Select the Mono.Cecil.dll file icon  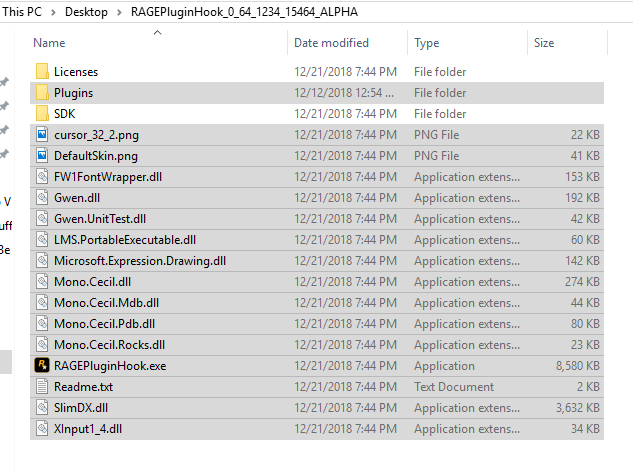(42, 281)
